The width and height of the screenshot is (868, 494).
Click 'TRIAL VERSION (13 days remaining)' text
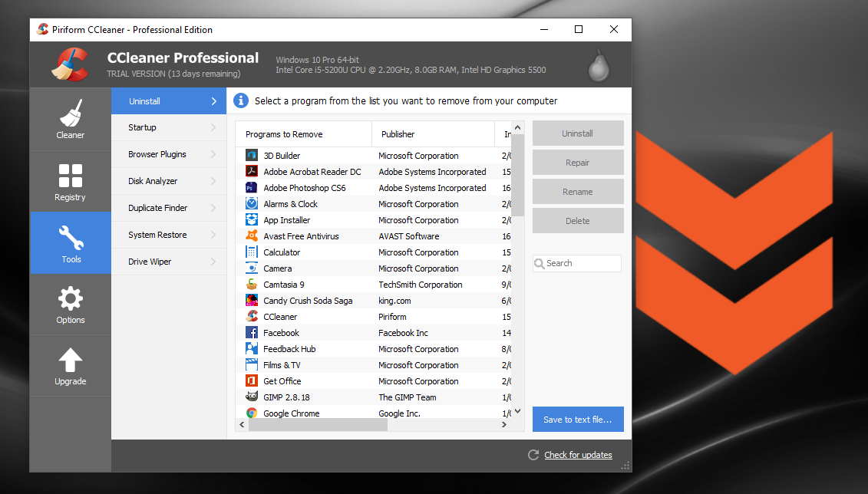pyautogui.click(x=173, y=74)
